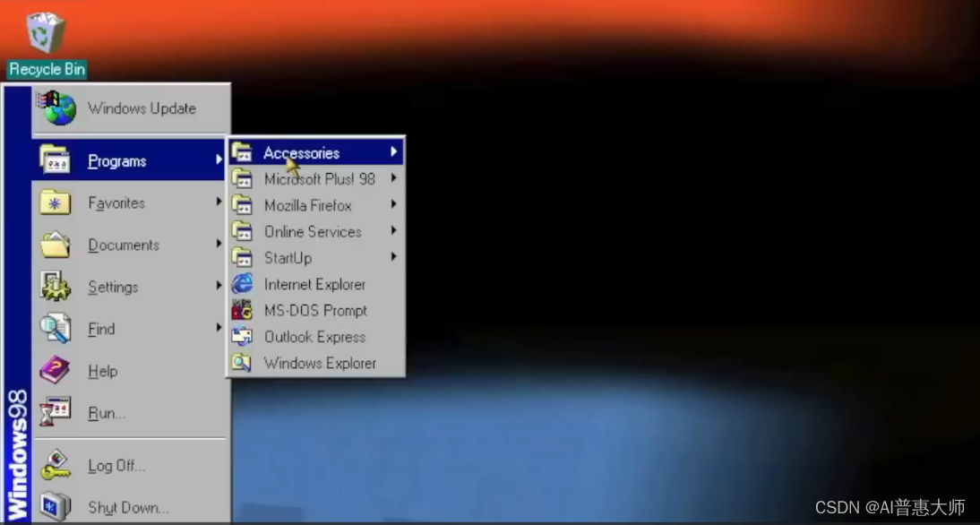Click the Log Off... option

(115, 465)
